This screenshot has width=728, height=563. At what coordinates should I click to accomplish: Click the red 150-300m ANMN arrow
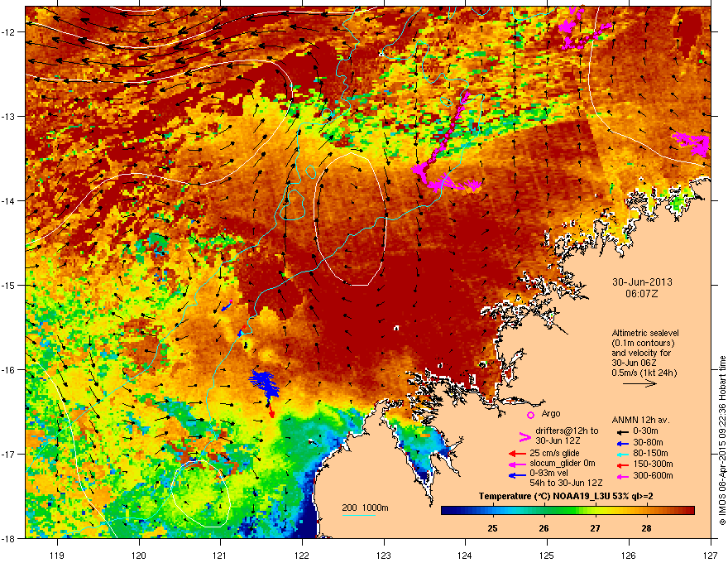click(621, 464)
